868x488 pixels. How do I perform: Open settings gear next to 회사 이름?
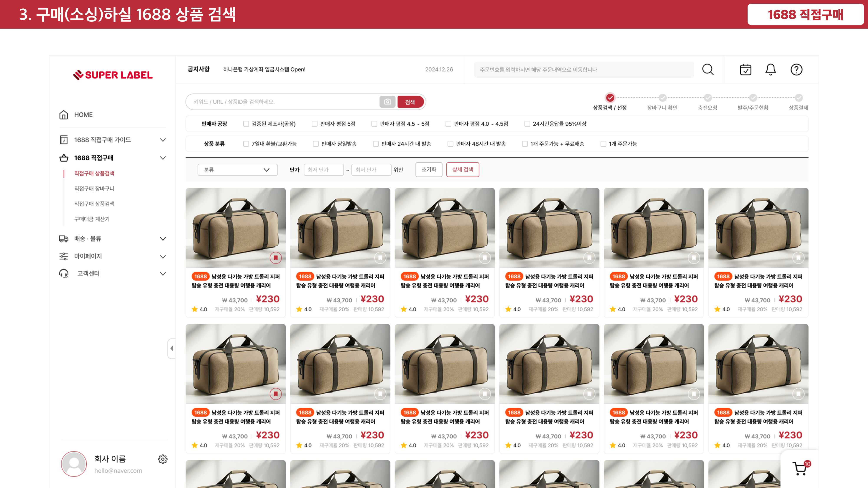click(x=163, y=459)
